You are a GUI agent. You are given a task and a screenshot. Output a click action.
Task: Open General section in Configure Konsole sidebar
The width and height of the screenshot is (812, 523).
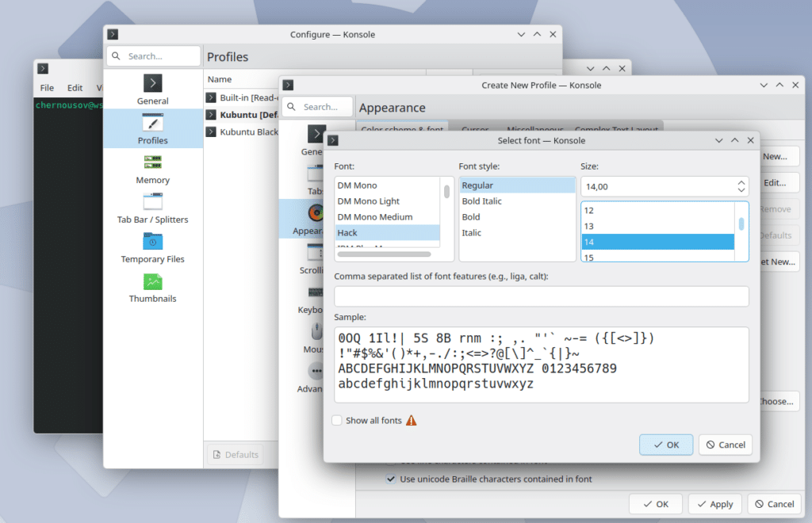[x=153, y=89]
